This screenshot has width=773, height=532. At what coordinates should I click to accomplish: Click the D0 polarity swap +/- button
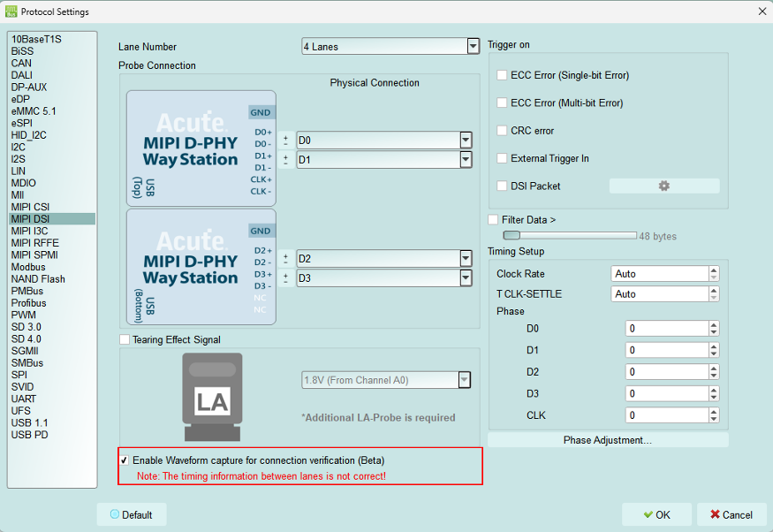[286, 141]
